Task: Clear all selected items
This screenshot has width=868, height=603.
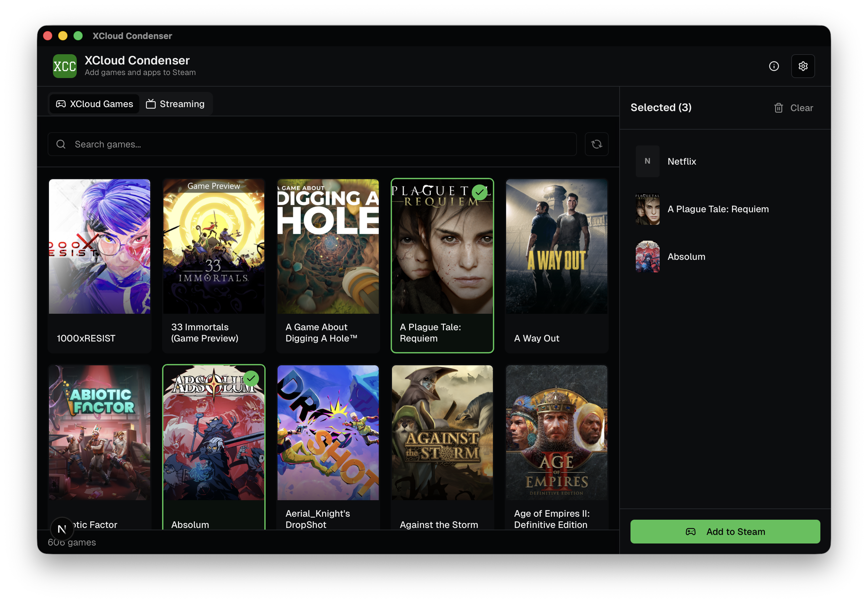Action: 794,108
